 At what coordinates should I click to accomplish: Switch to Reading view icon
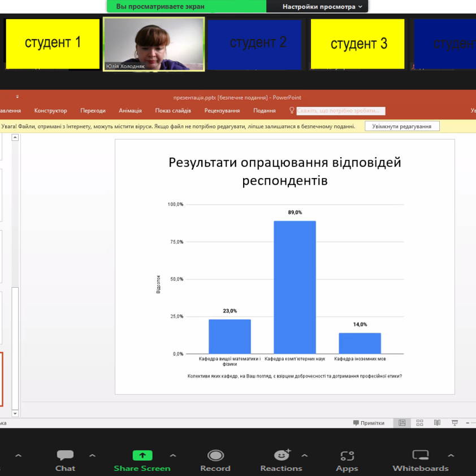(437, 423)
